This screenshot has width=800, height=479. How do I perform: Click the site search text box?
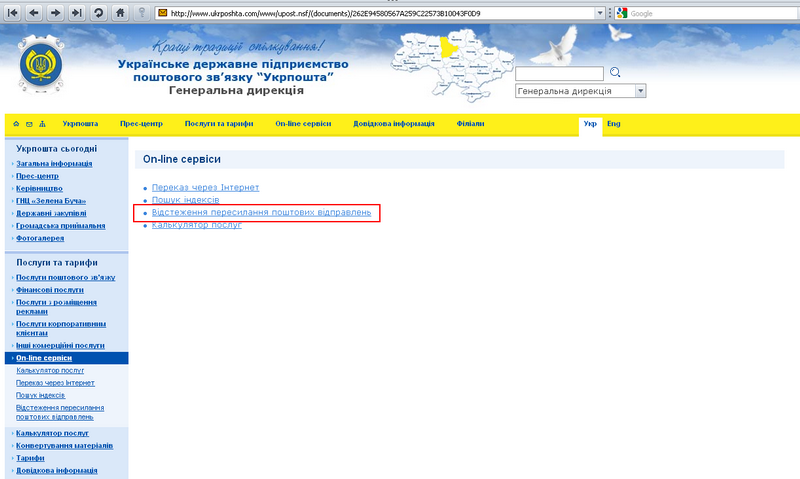pos(559,73)
